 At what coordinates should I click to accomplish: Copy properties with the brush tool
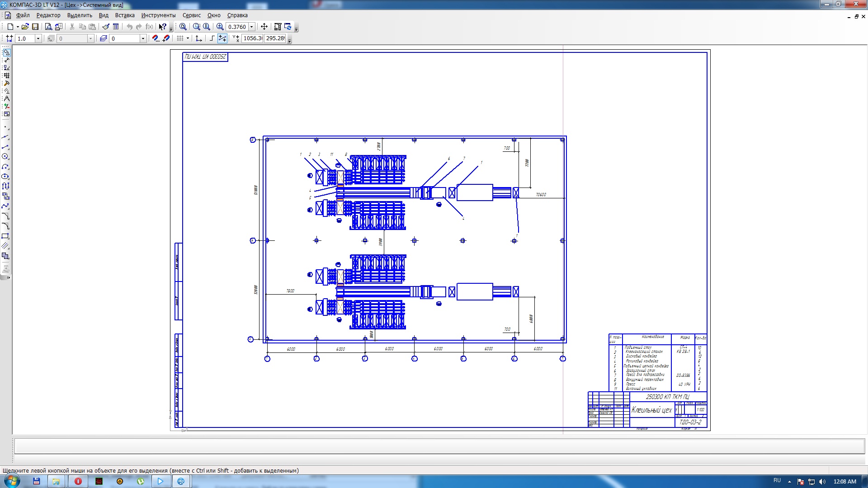pyautogui.click(x=106, y=27)
